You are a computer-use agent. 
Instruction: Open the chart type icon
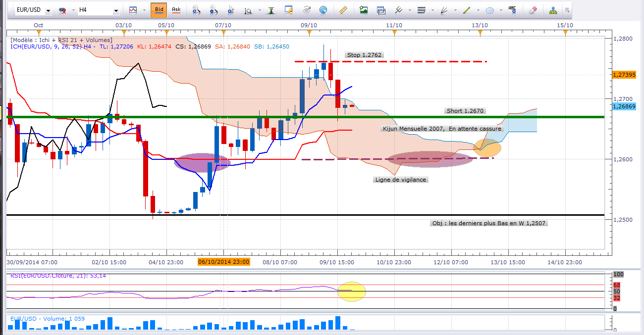[133, 10]
